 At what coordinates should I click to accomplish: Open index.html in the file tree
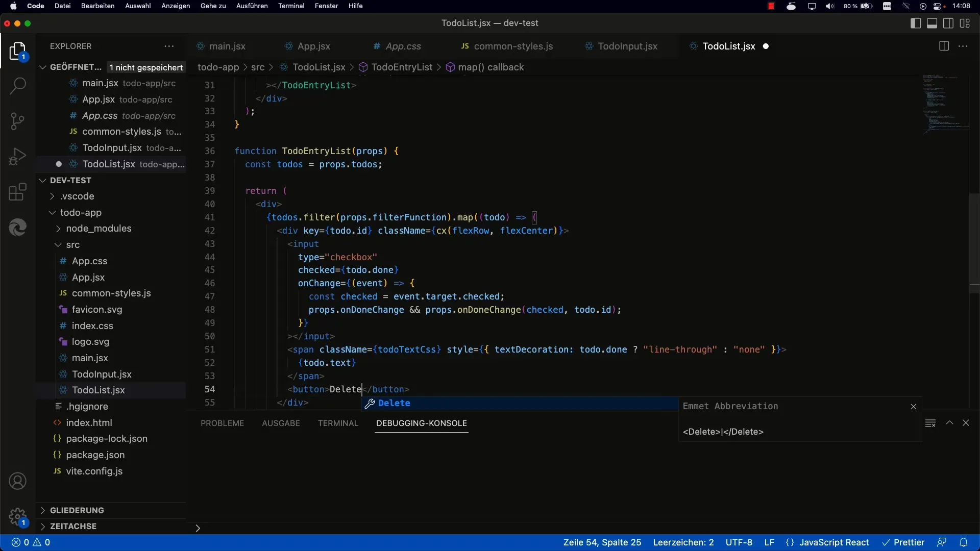pyautogui.click(x=89, y=422)
